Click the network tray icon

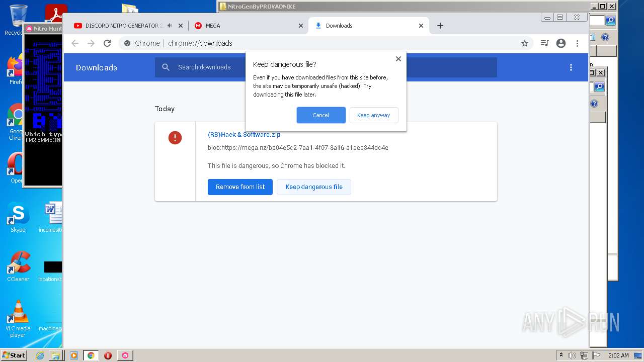click(584, 355)
